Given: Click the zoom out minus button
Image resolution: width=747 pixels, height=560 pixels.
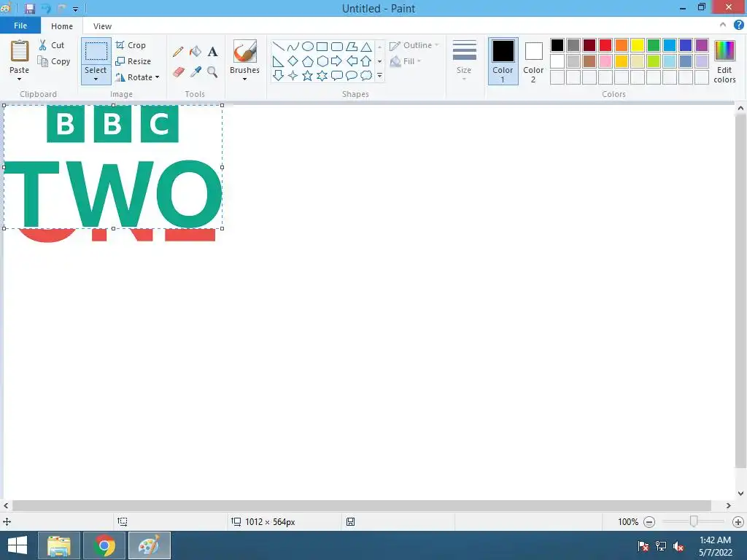Looking at the screenshot, I should click(x=649, y=522).
